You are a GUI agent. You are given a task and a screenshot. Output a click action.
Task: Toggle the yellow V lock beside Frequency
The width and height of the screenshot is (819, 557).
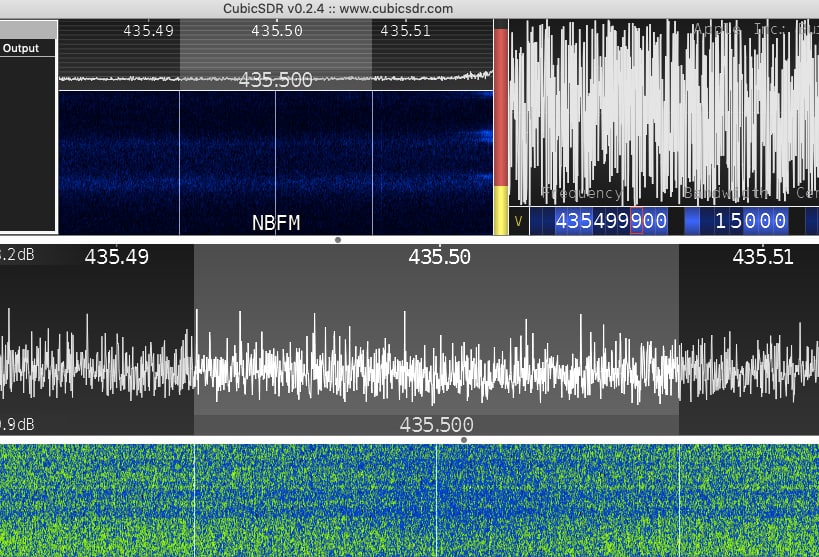coord(518,221)
